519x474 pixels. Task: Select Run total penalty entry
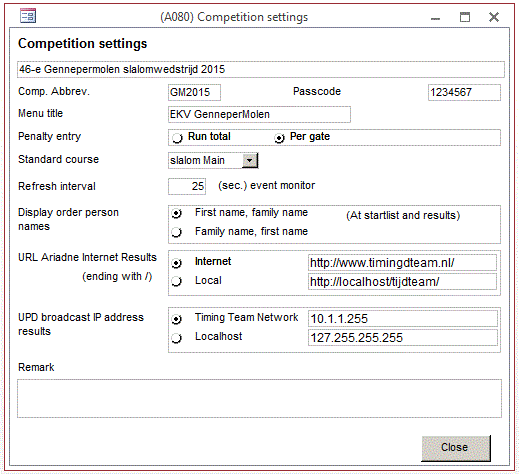(x=177, y=137)
